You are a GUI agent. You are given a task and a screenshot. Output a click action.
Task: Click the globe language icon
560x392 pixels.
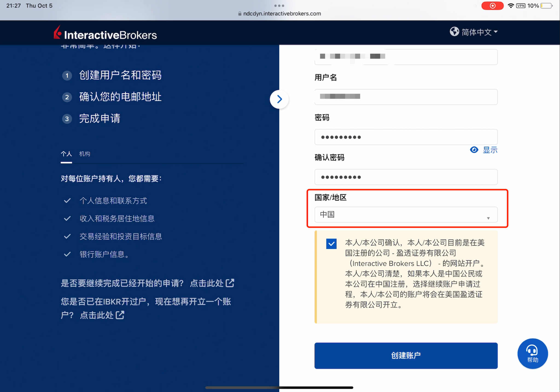coord(454,32)
